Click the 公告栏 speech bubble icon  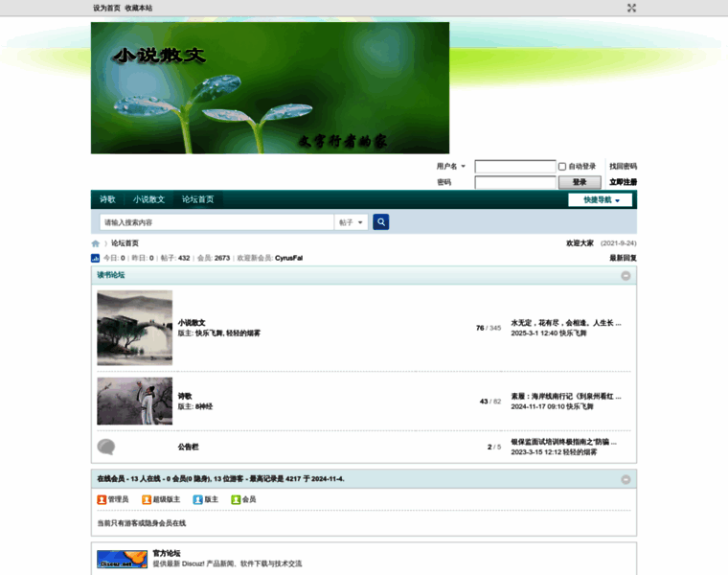[x=106, y=447]
